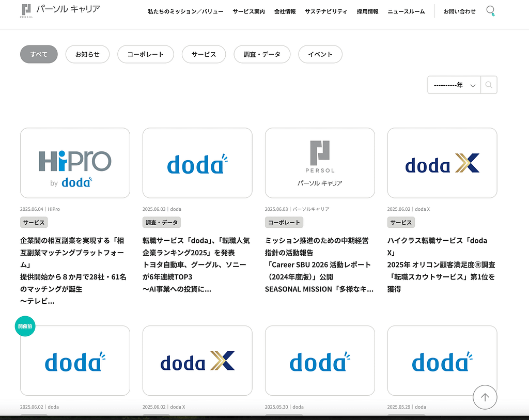Click the PERSOL Career logo card thumbnail
The width and height of the screenshot is (529, 420).
click(320, 163)
